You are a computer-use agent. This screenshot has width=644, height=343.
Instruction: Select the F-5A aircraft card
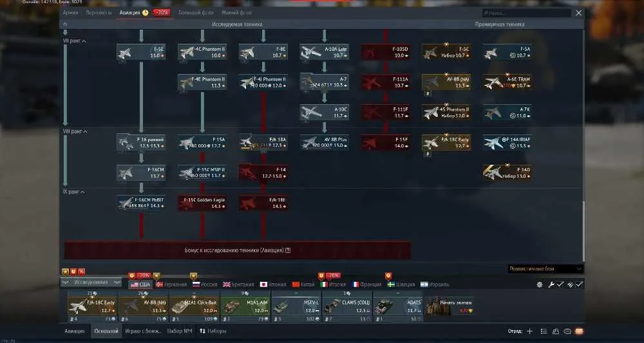507,52
